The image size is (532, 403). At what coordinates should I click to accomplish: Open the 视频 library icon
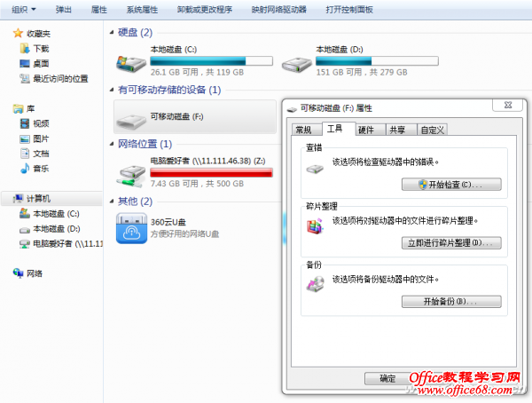25,123
